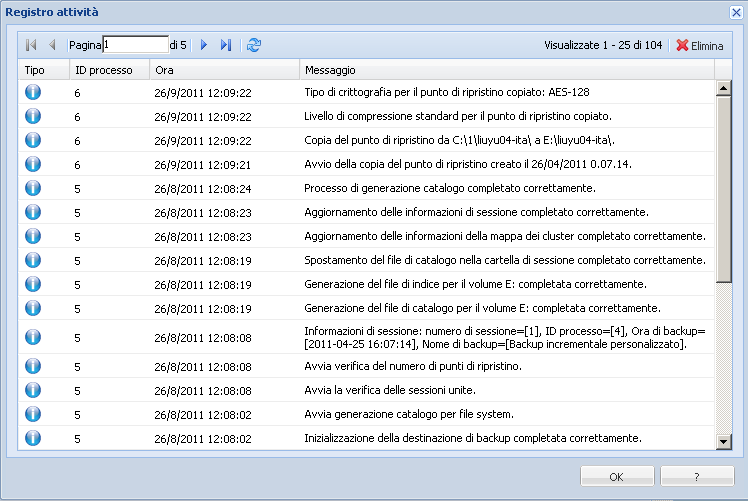Close the Registro attività dialog
The height and width of the screenshot is (501, 748).
pos(735,11)
